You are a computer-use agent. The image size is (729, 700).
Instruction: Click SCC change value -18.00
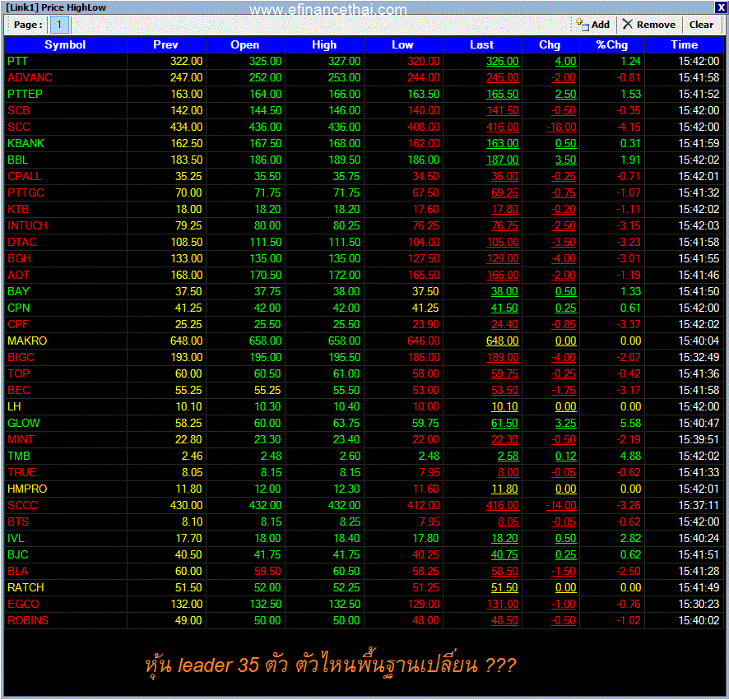click(x=561, y=127)
